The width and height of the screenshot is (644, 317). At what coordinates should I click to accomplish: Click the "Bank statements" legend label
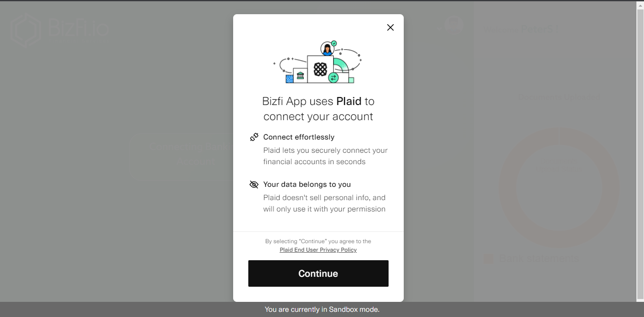point(539,258)
